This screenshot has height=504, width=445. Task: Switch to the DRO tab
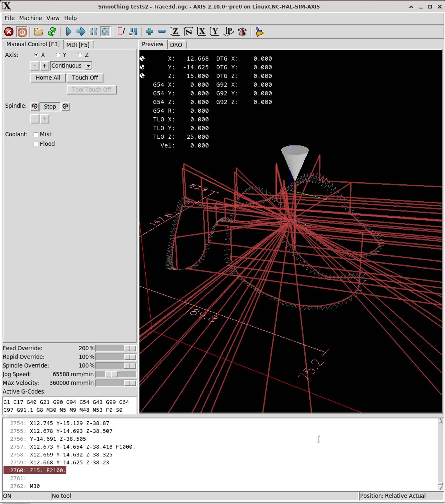coord(176,45)
